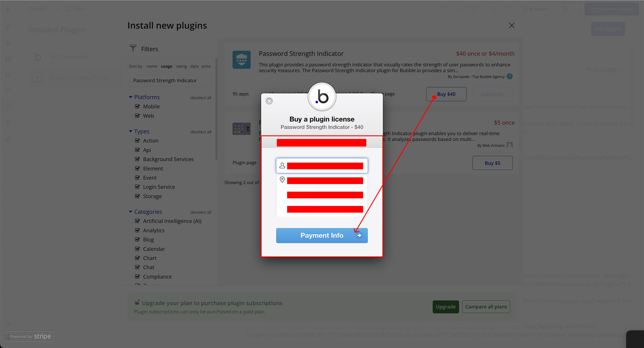Collapse the Categories filter section

[130, 212]
